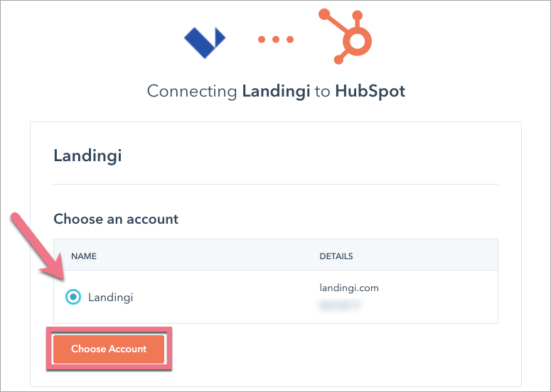
Task: Click the Landingi account name label
Action: click(110, 298)
